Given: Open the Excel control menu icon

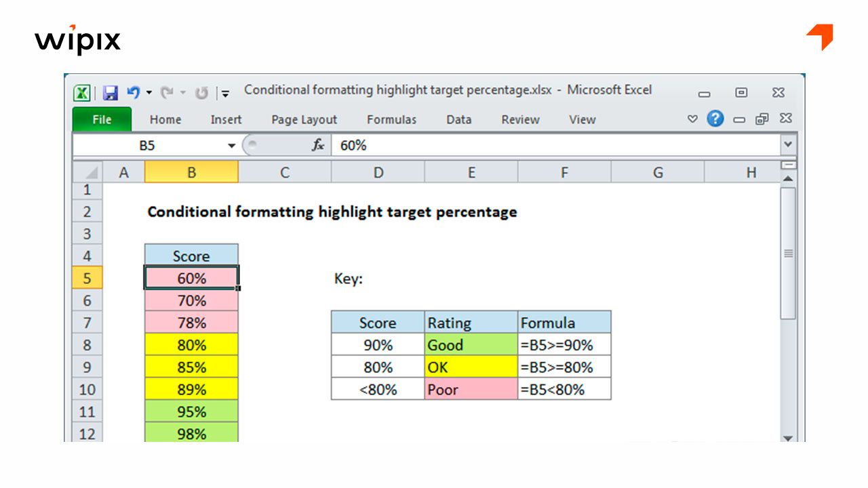Looking at the screenshot, I should pyautogui.click(x=81, y=93).
